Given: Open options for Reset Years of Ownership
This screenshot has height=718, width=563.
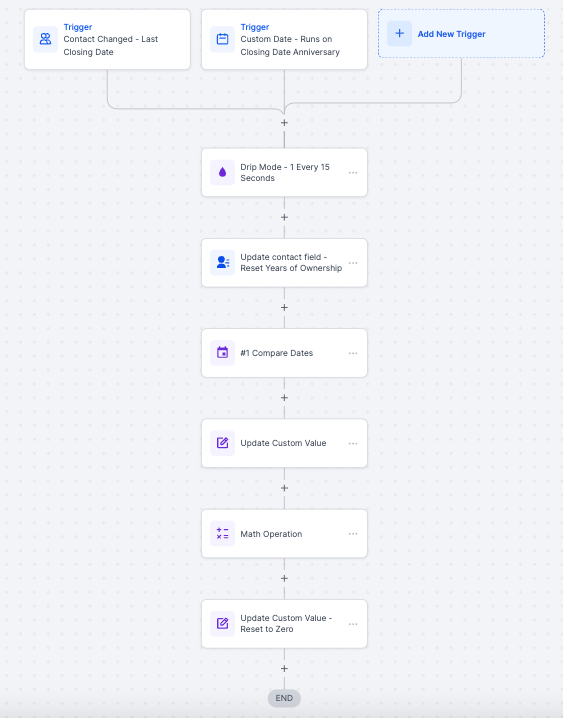Looking at the screenshot, I should 353,263.
